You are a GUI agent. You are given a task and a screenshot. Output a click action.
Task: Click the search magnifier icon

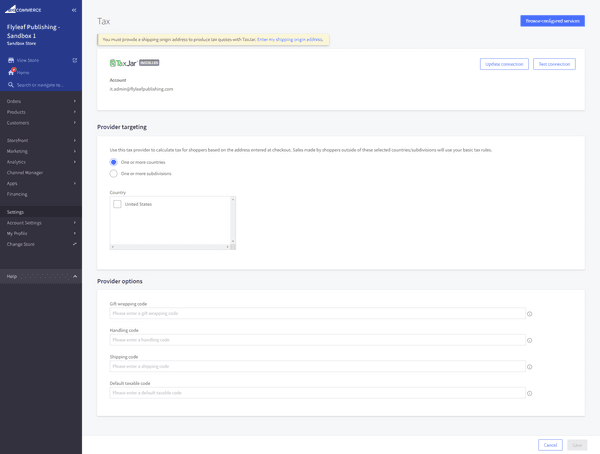coord(11,84)
